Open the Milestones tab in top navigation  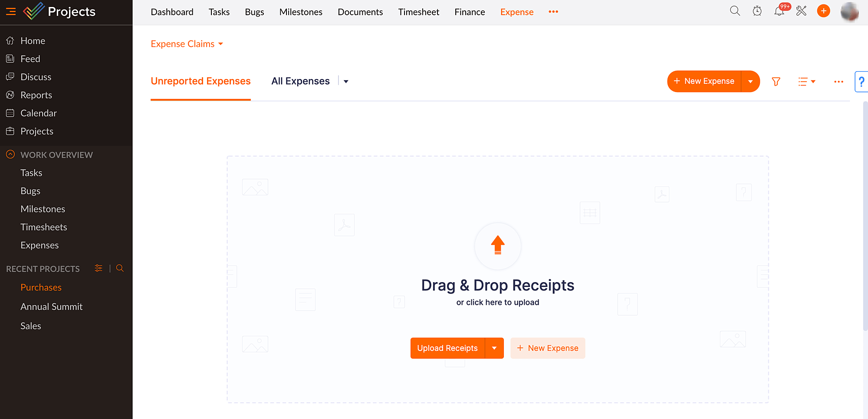click(x=301, y=12)
